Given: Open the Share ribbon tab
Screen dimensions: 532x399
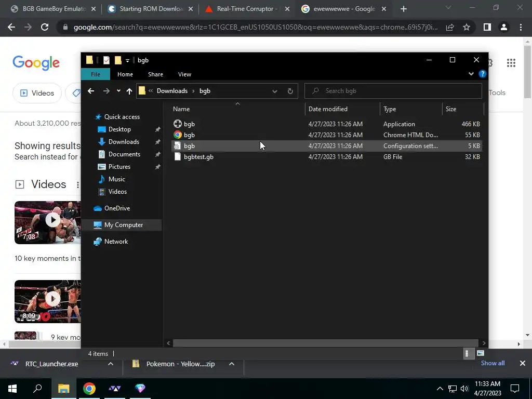Looking at the screenshot, I should pyautogui.click(x=155, y=74).
